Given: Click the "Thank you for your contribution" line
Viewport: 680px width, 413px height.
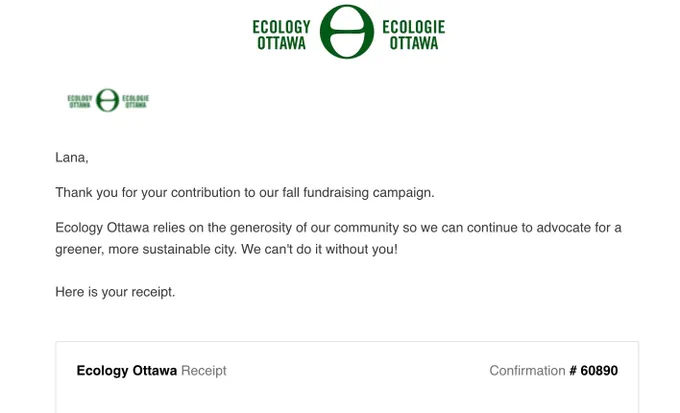Looking at the screenshot, I should [x=245, y=193].
